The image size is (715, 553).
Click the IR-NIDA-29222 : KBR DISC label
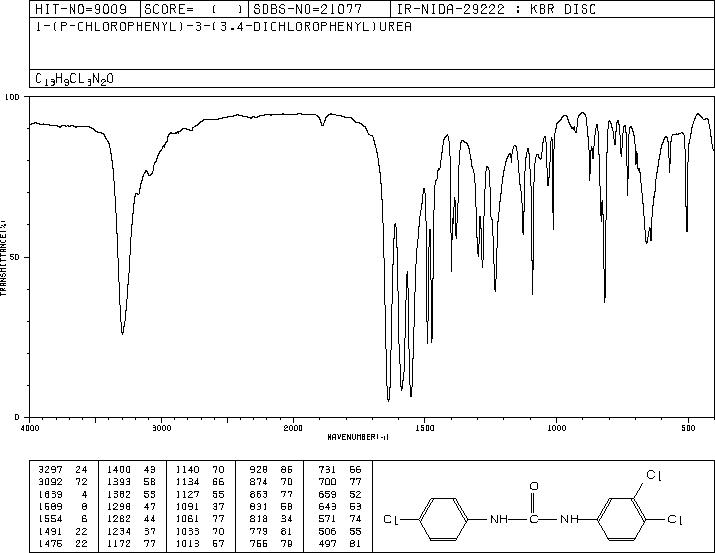pyautogui.click(x=496, y=9)
